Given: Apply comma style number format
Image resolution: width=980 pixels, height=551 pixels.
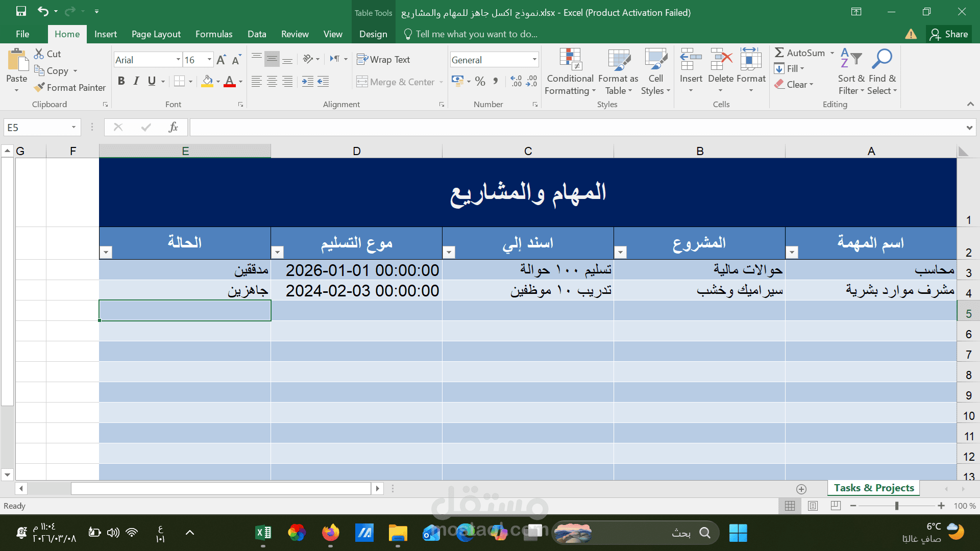Looking at the screenshot, I should [495, 81].
